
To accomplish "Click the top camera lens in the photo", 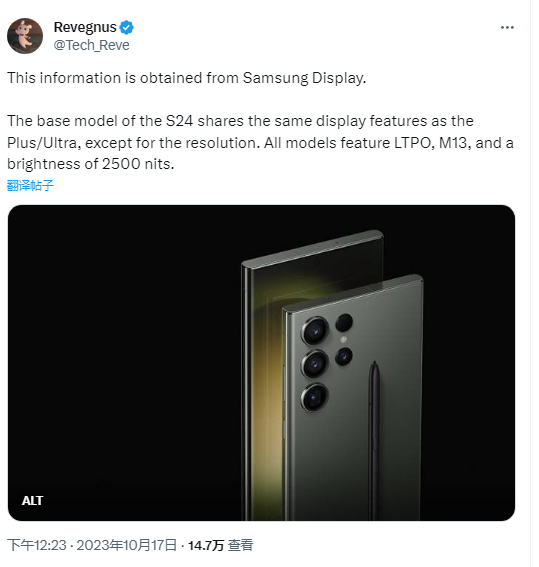I will pyautogui.click(x=315, y=331).
